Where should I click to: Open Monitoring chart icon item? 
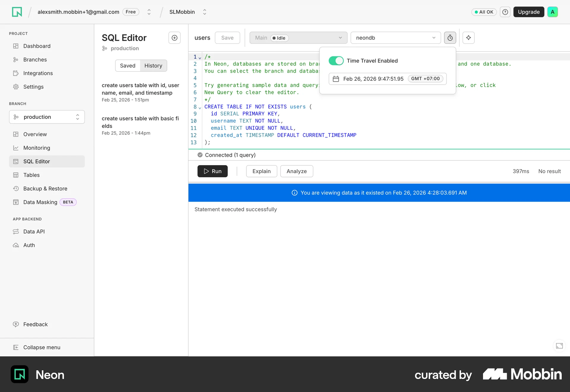[16, 148]
